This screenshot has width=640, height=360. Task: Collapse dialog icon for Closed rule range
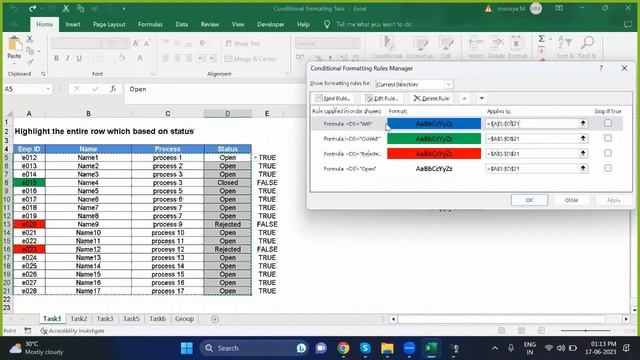[x=583, y=139]
